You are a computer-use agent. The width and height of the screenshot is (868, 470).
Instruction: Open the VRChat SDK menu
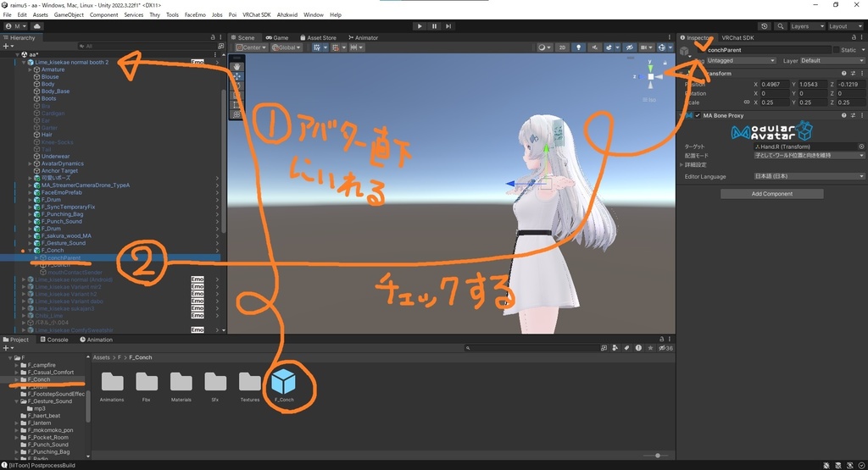click(x=256, y=15)
